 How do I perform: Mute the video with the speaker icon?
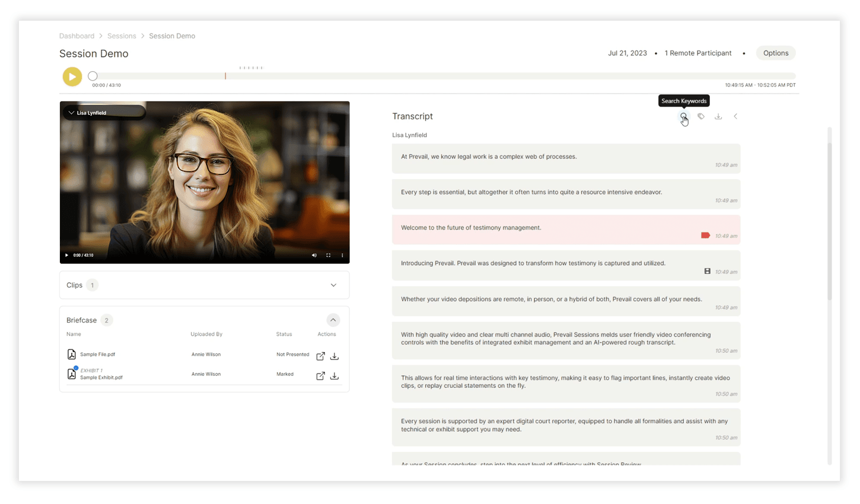coord(314,255)
